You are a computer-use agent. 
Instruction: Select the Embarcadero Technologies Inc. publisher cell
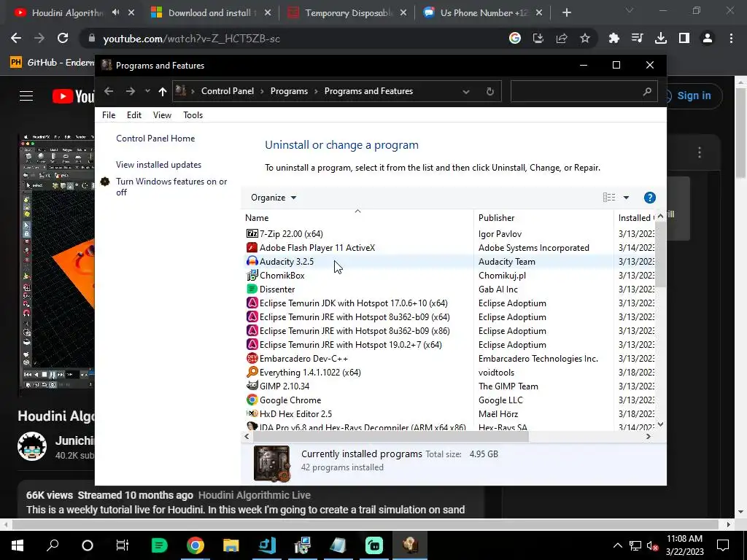click(x=538, y=359)
